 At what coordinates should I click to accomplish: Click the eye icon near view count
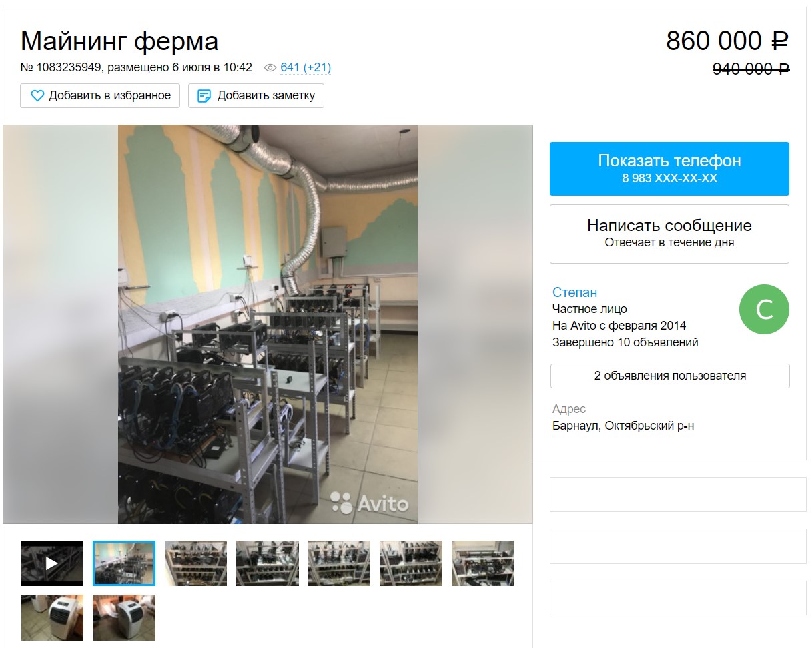pos(270,68)
